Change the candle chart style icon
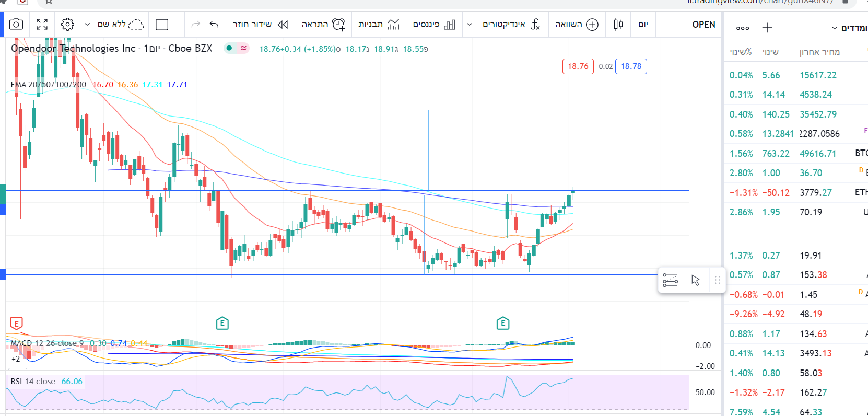This screenshot has width=868, height=416. pyautogui.click(x=618, y=25)
